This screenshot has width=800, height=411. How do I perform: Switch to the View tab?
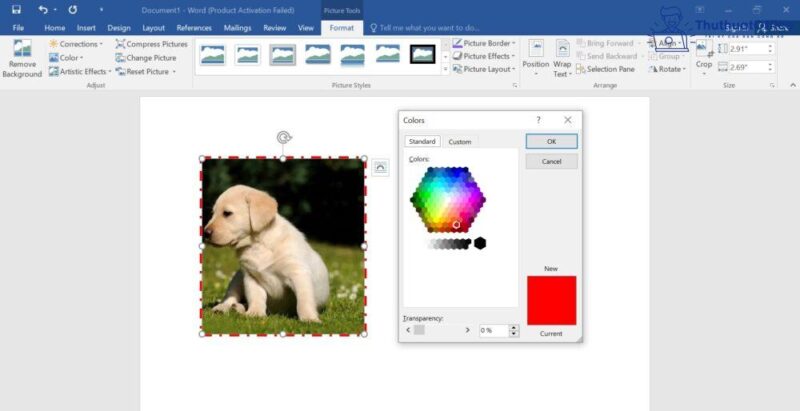(306, 28)
